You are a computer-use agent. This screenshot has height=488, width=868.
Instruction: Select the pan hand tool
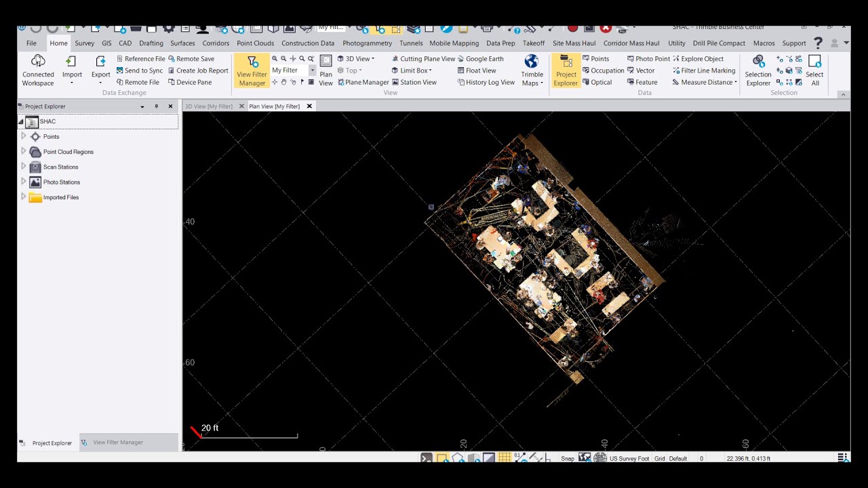click(283, 82)
